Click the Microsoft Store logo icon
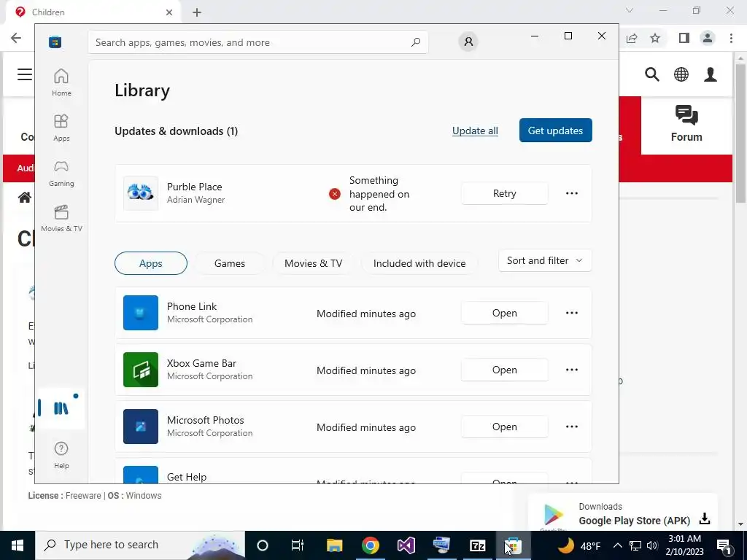 (55, 42)
